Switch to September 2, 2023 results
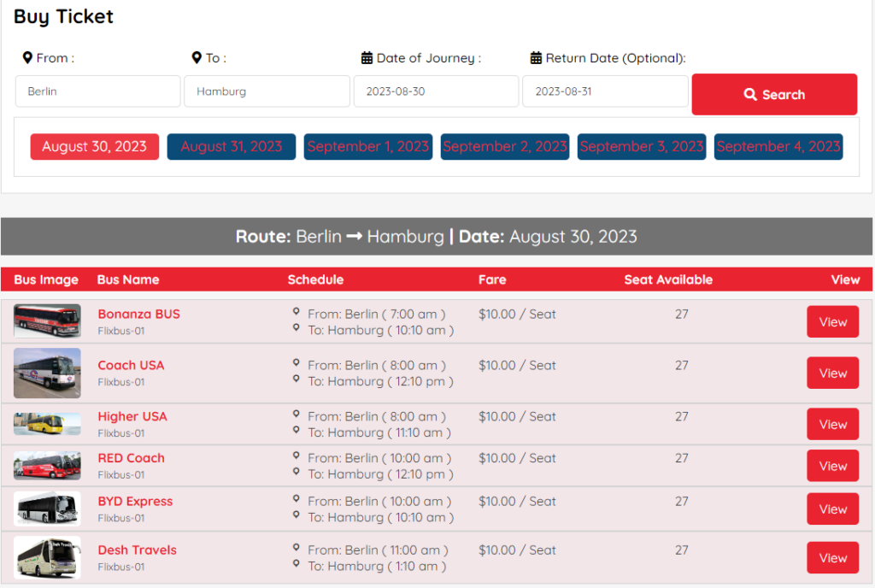This screenshot has height=588, width=875. 504,146
